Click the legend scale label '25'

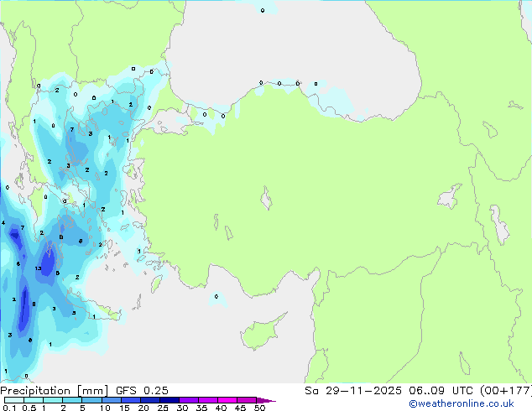click(163, 408)
